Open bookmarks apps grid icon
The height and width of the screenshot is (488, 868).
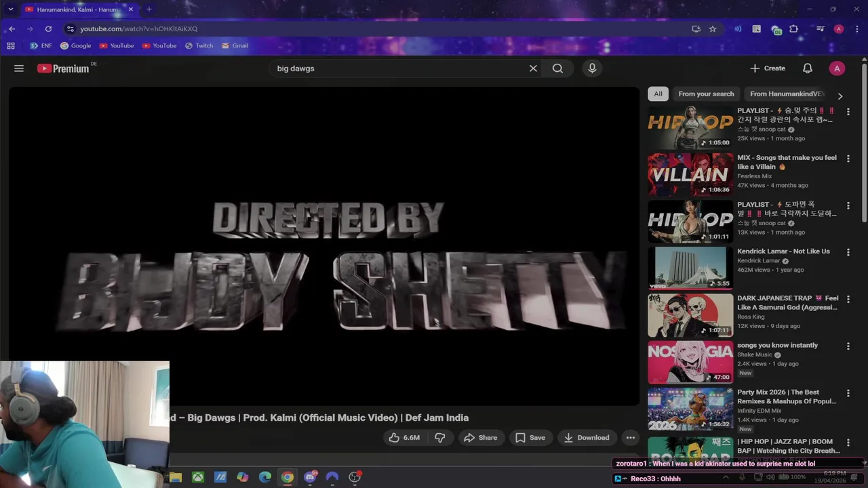tap(11, 46)
